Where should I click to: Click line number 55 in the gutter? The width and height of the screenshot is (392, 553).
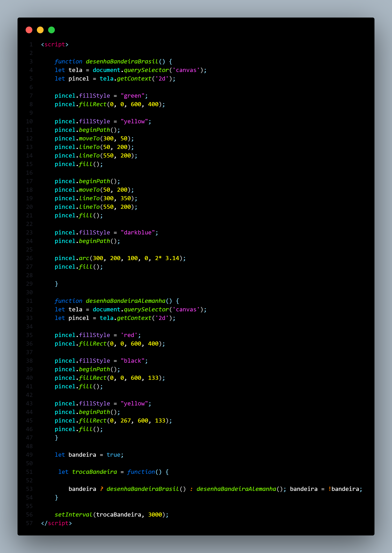point(29,506)
